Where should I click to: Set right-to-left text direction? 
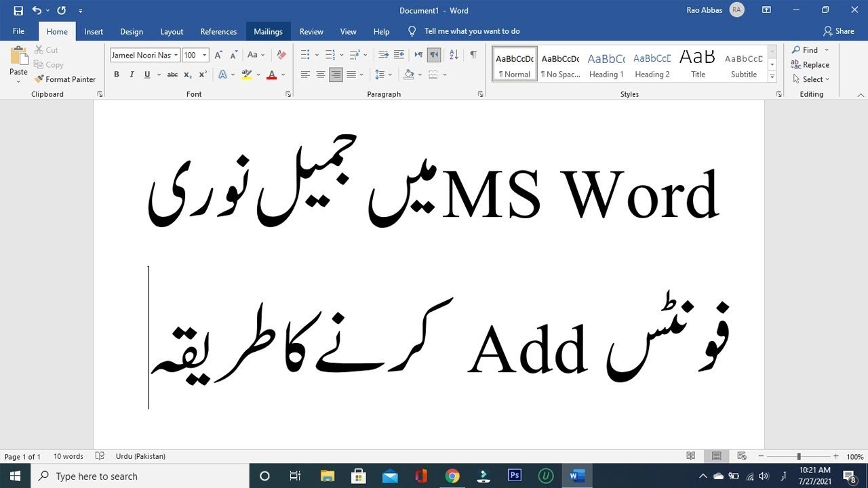(x=434, y=55)
